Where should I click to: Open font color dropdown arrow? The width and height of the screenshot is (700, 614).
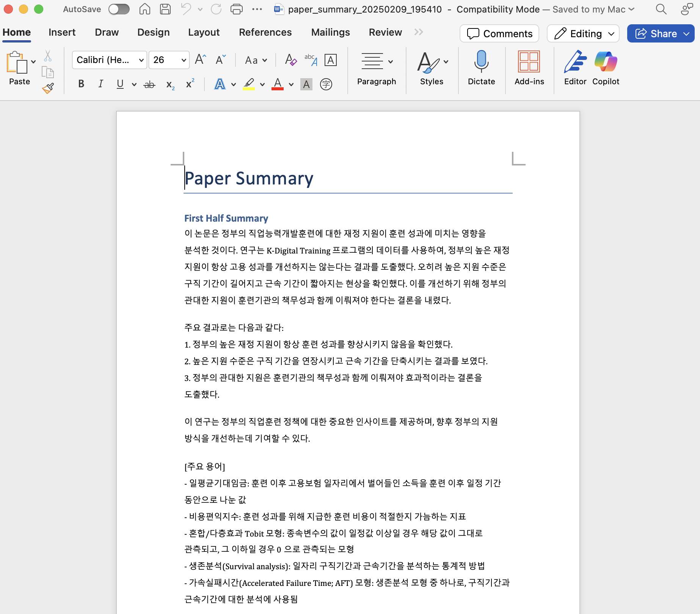click(x=291, y=84)
